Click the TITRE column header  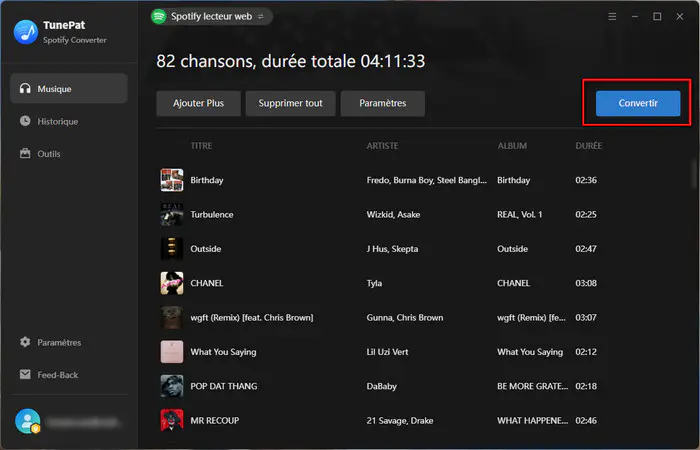click(201, 146)
